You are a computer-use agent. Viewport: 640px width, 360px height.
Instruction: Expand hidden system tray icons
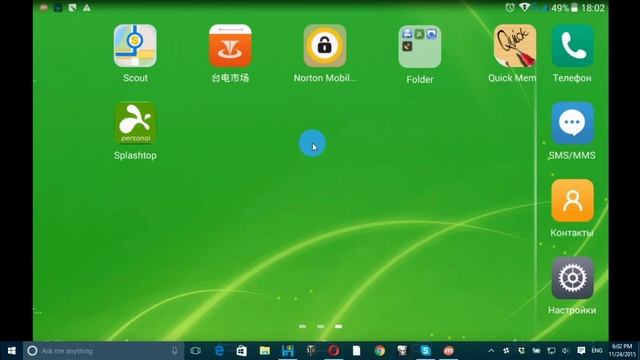(x=491, y=351)
